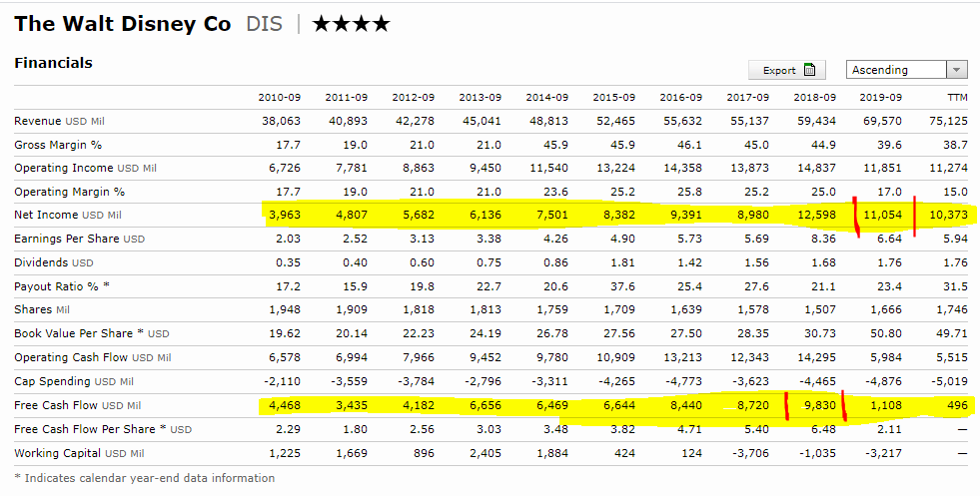This screenshot has height=496, width=980.
Task: Click the dropdown arrow next to Ascending
Action: (958, 70)
